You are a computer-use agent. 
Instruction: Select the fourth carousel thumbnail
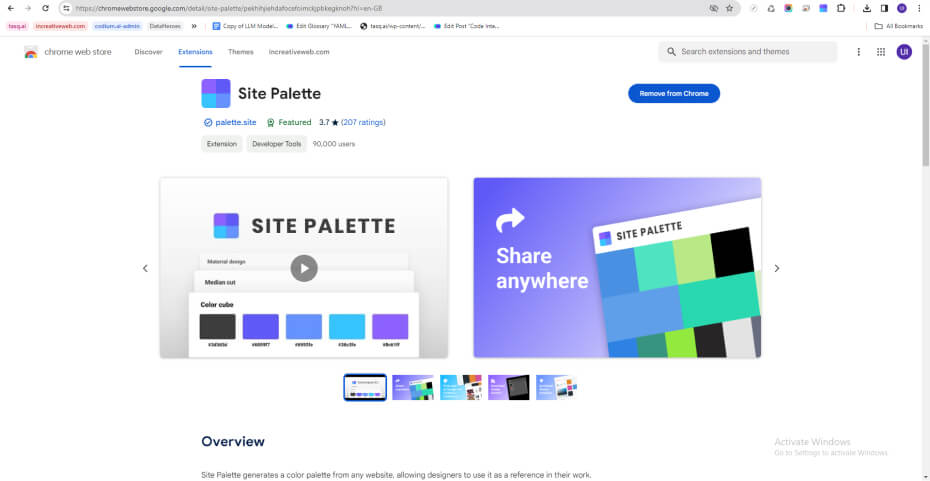pos(509,387)
